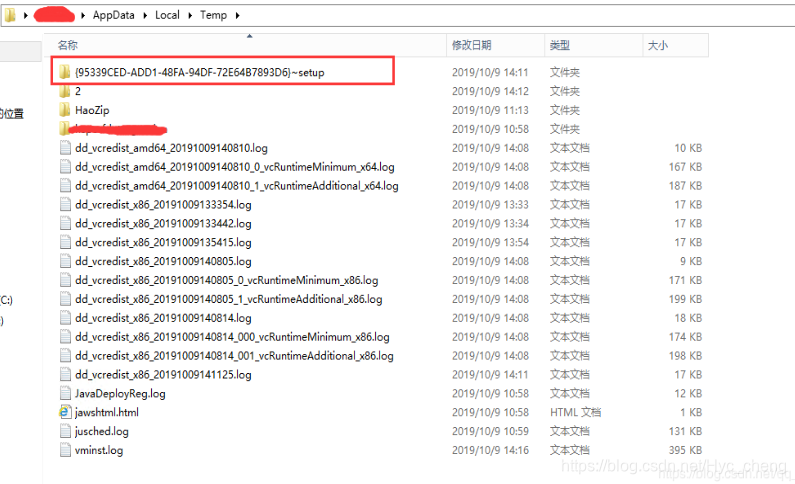Click the folder icon in the address bar
Image resolution: width=795 pixels, height=484 pixels.
click(x=10, y=15)
